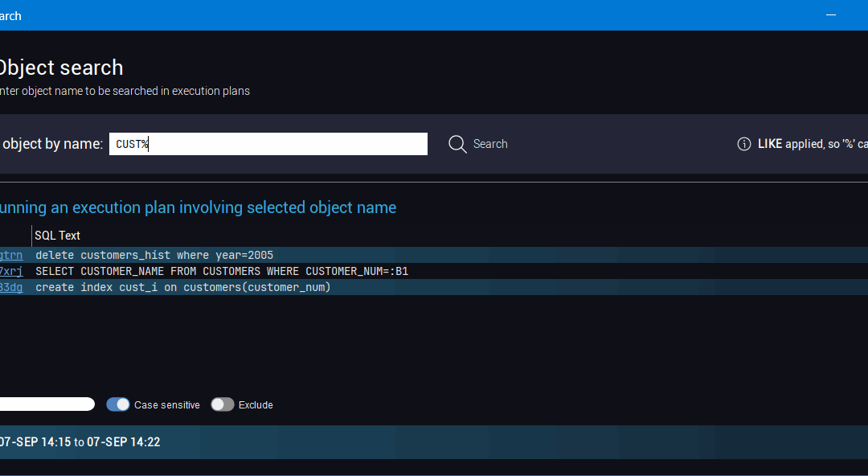The image size is (868, 476).
Task: Select row 'delete customers_hist where year=2005'
Action: [434, 255]
